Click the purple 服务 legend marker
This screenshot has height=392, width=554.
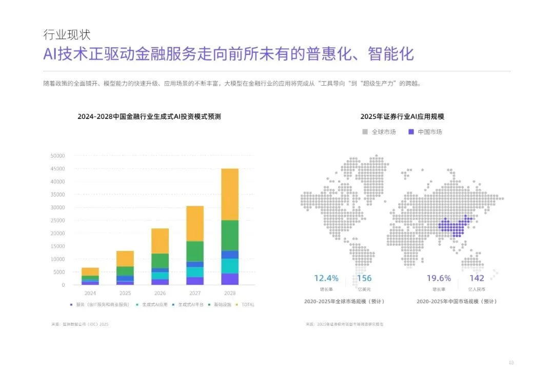point(71,305)
